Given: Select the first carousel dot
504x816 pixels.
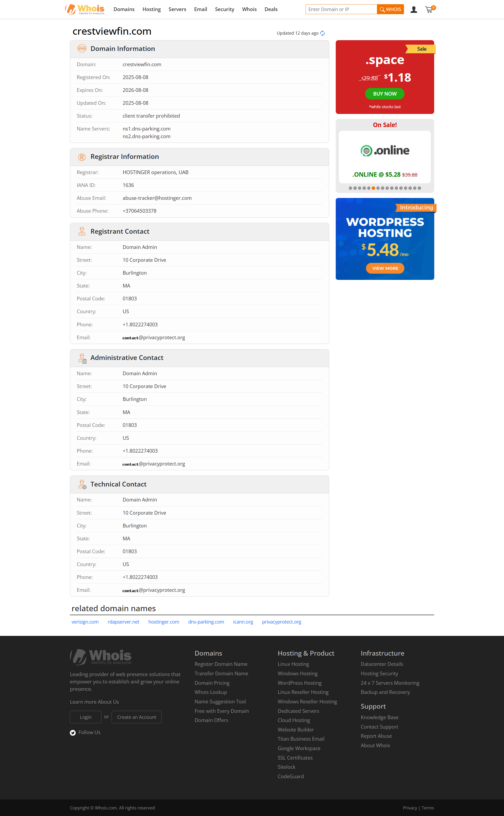Looking at the screenshot, I should click(x=350, y=188).
